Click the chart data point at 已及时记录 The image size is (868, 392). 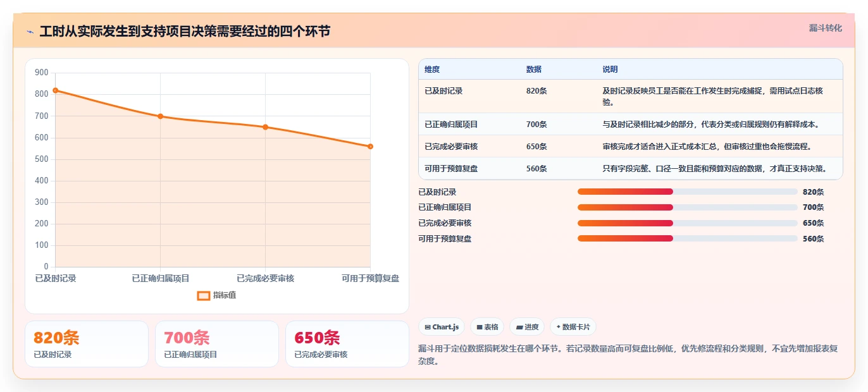click(x=56, y=90)
